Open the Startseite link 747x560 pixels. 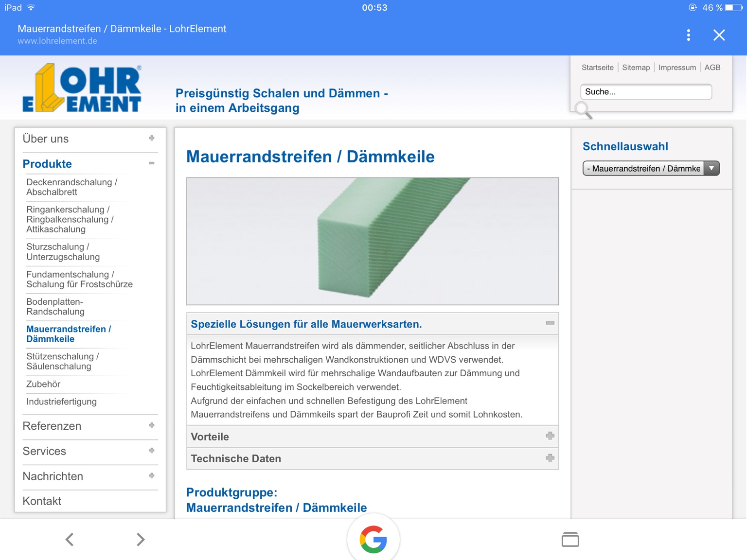click(598, 68)
